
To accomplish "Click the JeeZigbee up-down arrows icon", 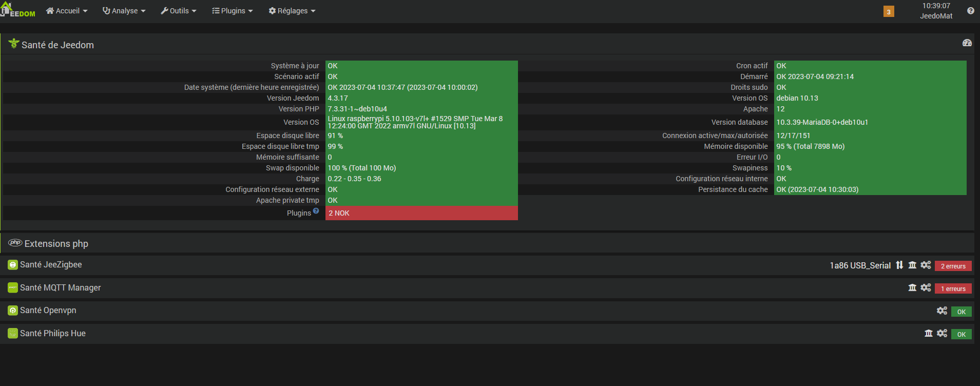I will click(x=899, y=265).
